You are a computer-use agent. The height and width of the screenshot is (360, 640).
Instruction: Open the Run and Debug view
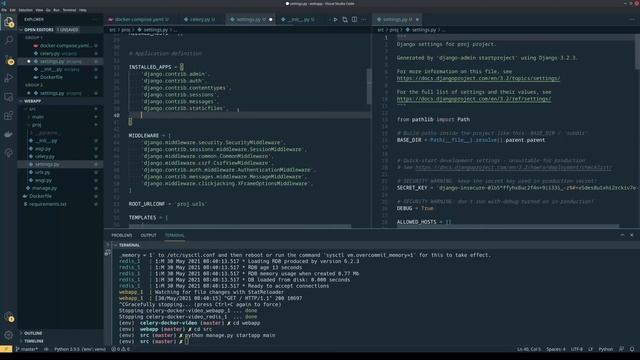point(9,78)
